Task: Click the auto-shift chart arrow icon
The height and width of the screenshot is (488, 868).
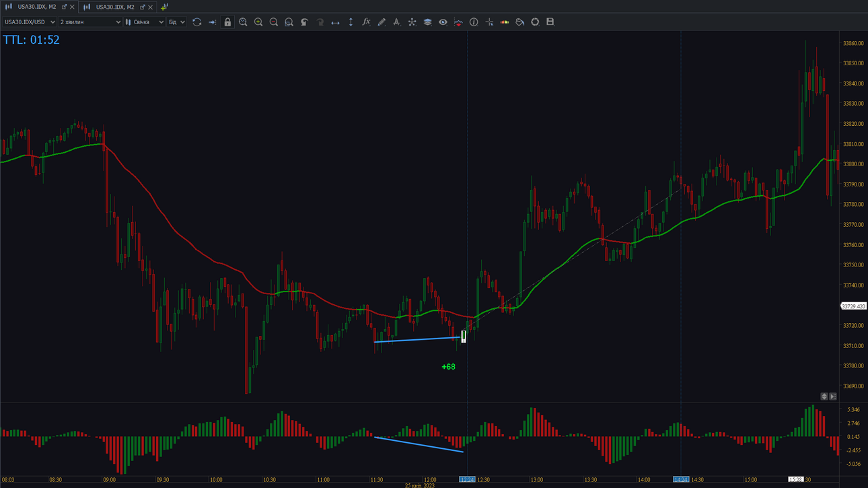Action: (x=213, y=22)
